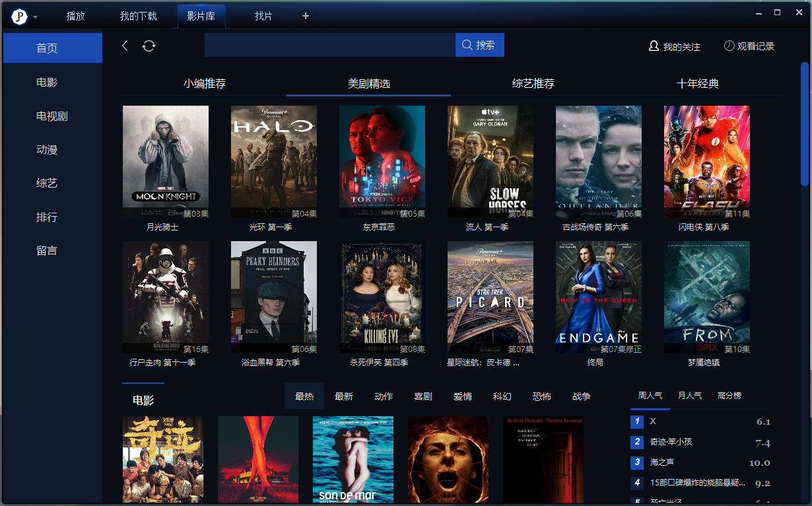Switch ranking to 周人气

(x=650, y=396)
